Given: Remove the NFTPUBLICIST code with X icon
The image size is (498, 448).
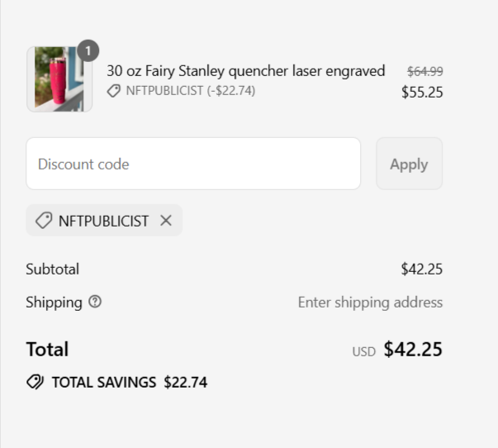Looking at the screenshot, I should click(x=166, y=221).
